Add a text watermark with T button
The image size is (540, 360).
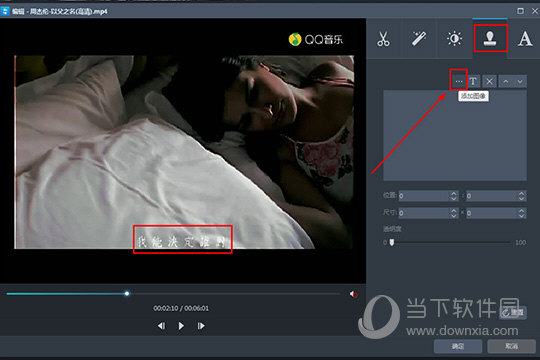[473, 81]
